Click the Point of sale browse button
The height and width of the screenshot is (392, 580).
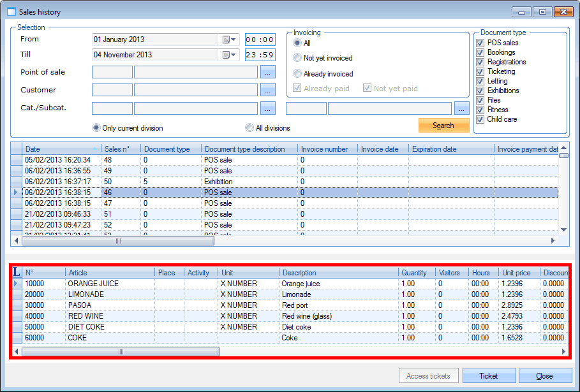point(268,73)
